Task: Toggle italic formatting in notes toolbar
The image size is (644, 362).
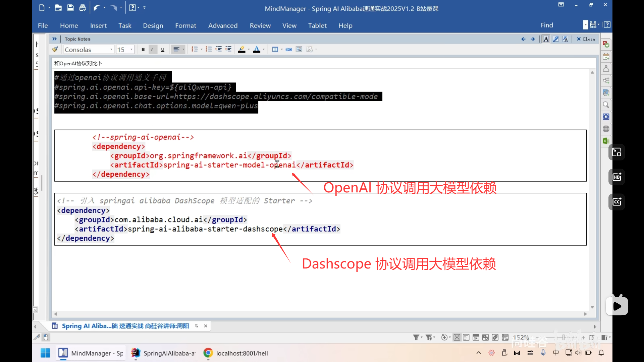Action: point(152,50)
